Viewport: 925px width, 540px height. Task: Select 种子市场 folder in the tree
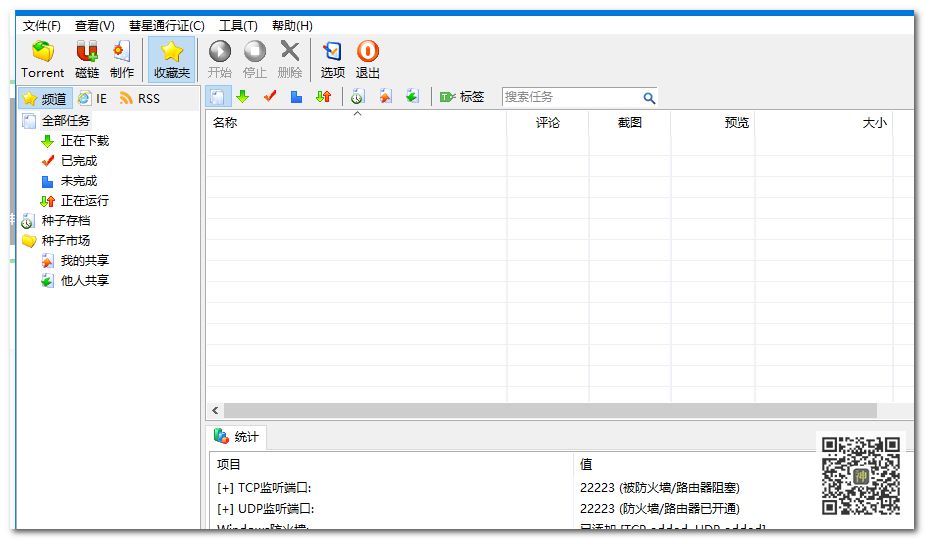(x=65, y=241)
